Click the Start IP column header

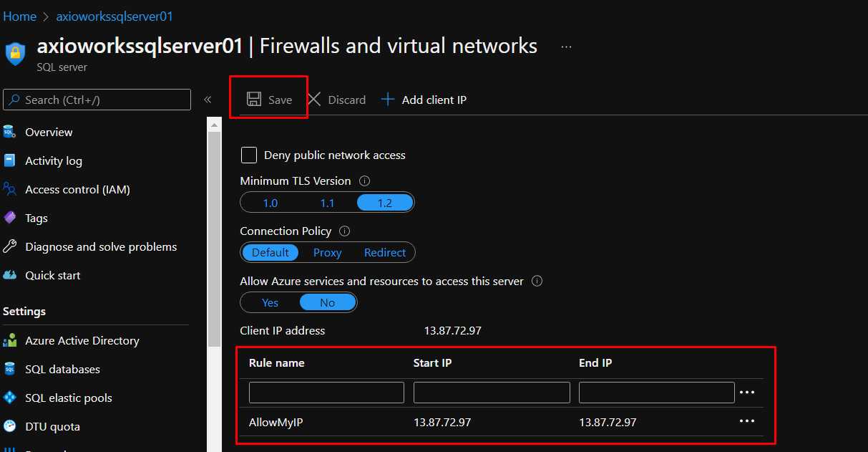click(432, 363)
